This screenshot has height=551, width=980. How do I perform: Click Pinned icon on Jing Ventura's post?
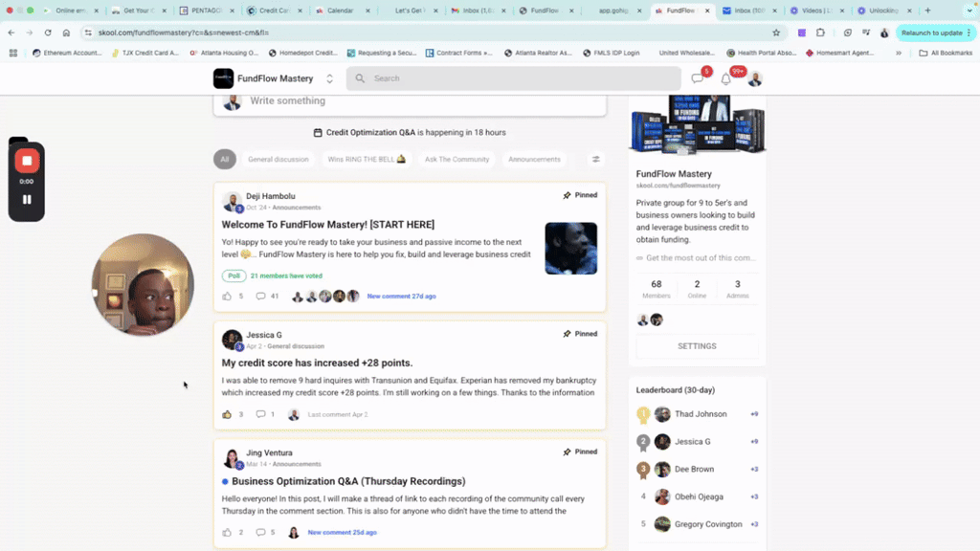567,452
